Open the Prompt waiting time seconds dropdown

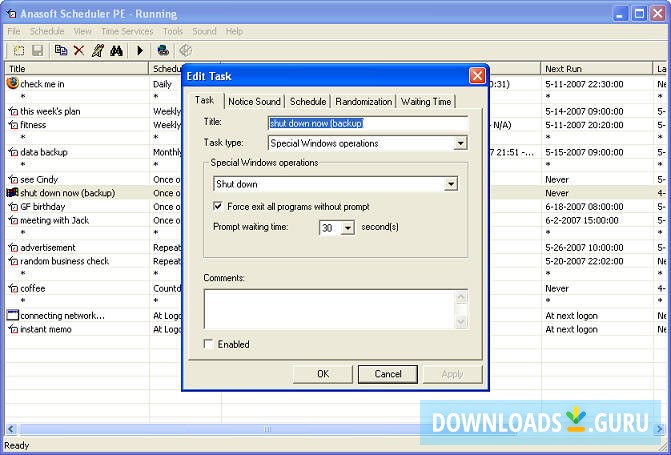pos(348,228)
